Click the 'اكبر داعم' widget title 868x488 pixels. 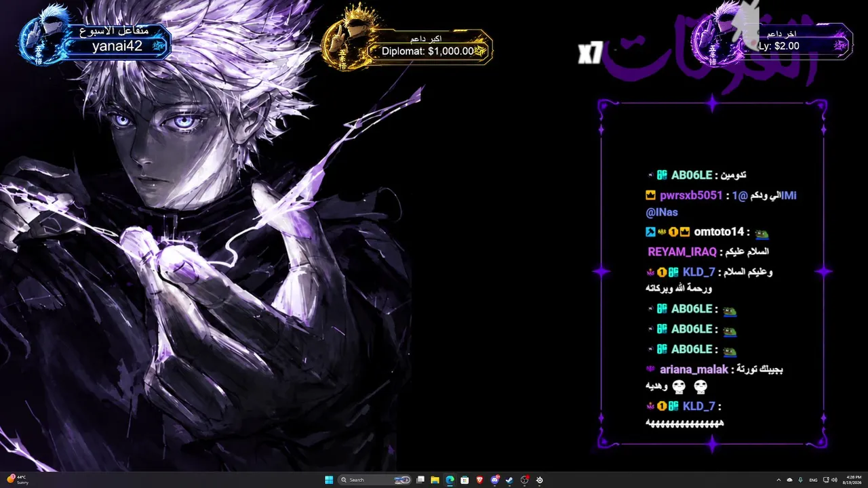(x=427, y=38)
